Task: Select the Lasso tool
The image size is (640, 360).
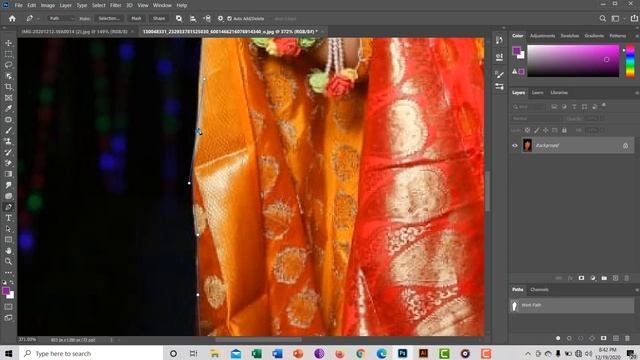Action: [8, 65]
